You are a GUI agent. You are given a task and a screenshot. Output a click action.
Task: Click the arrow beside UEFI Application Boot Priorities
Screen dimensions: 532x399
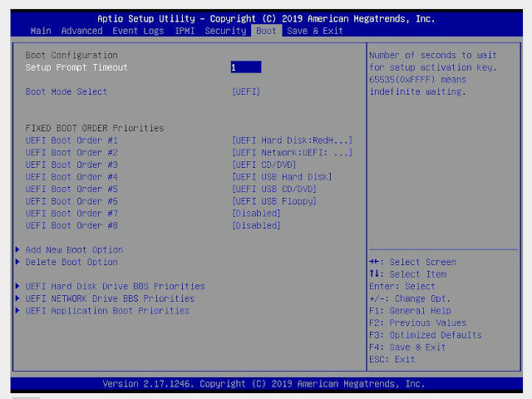[x=17, y=310]
